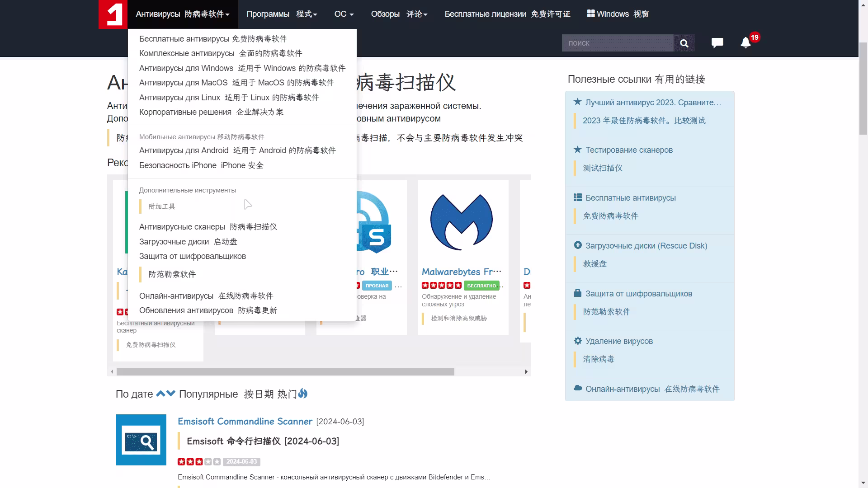Open the Emsisoft Commandline Scanner link
The width and height of the screenshot is (868, 488).
pos(245,421)
